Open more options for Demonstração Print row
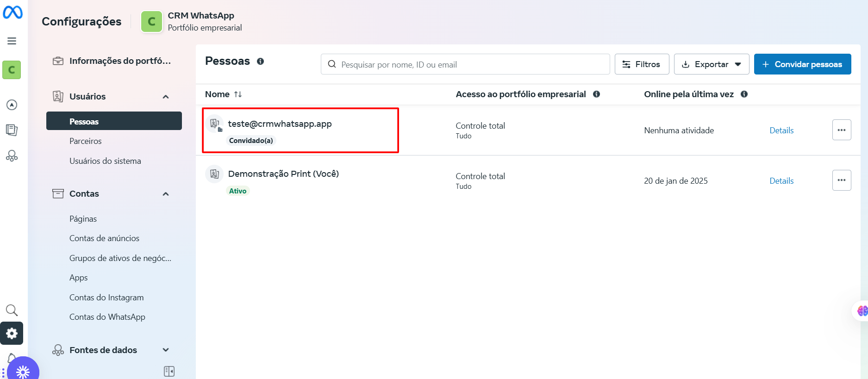 pyautogui.click(x=841, y=180)
